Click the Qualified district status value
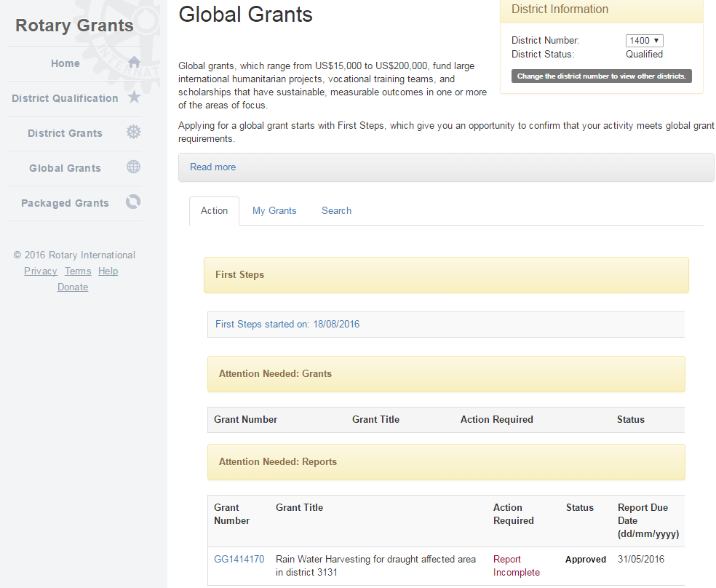Screen dimensions: 716x588 click(644, 55)
